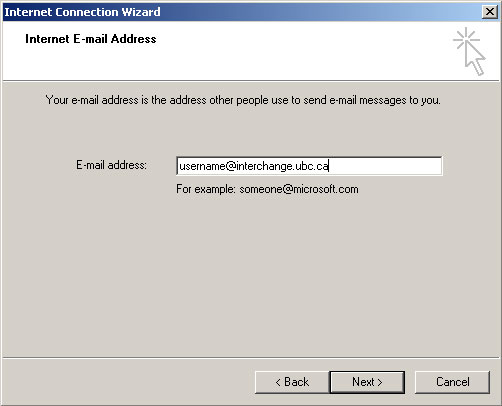Viewport: 502px width, 406px height.
Task: Cancel the connection wizard
Action: click(452, 382)
